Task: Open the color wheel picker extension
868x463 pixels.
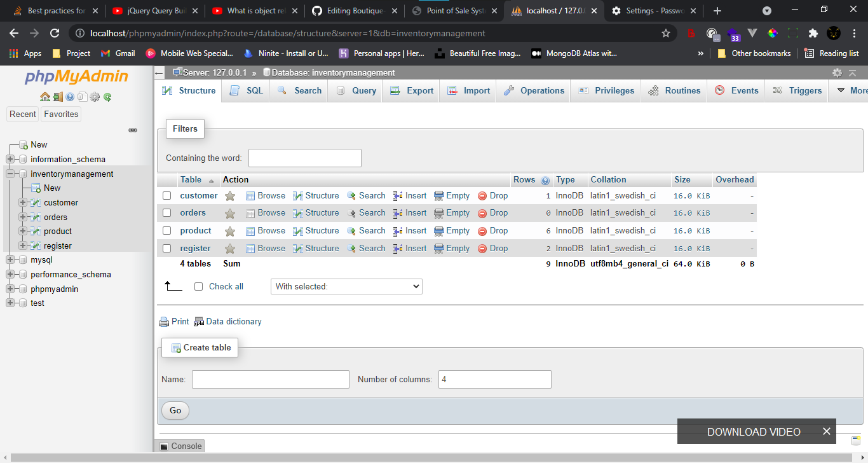Action: point(773,33)
